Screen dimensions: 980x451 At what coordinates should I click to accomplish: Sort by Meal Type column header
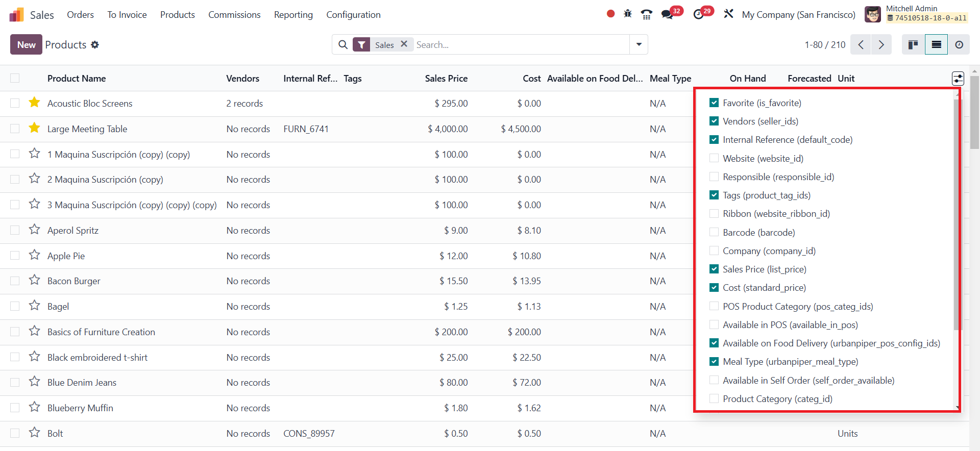(670, 79)
